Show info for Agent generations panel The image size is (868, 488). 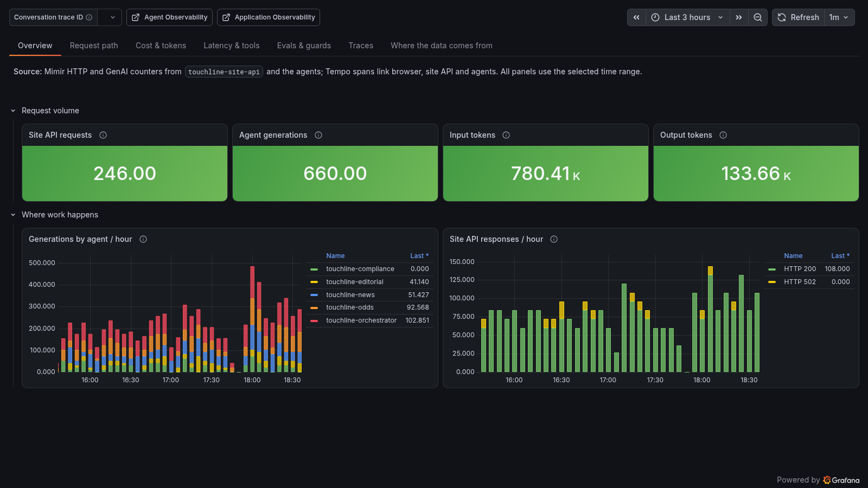pos(318,135)
